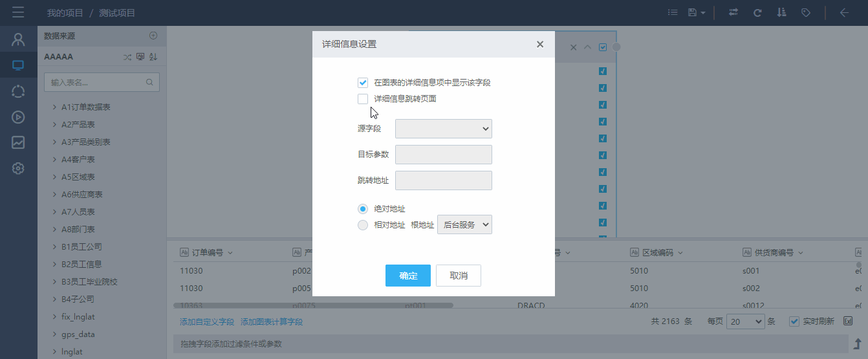This screenshot has height=359, width=868.
Task: Select the B2员工信息 table item
Action: click(x=81, y=264)
